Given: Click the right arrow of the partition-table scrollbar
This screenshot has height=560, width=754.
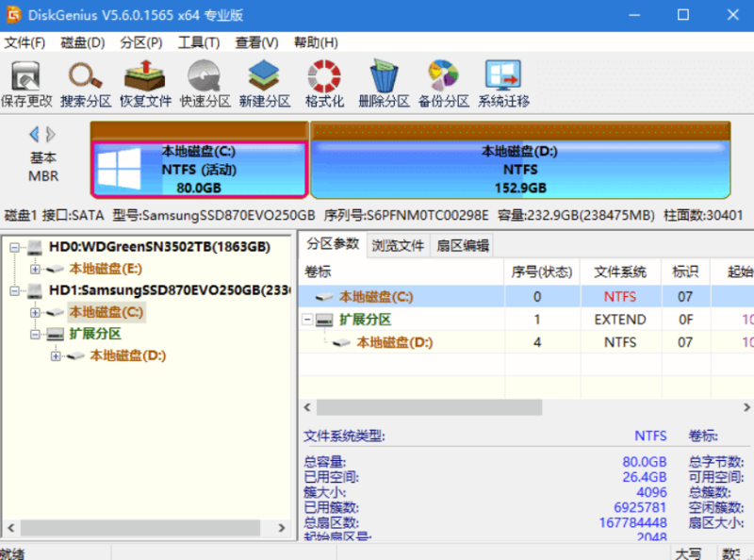Looking at the screenshot, I should (745, 408).
